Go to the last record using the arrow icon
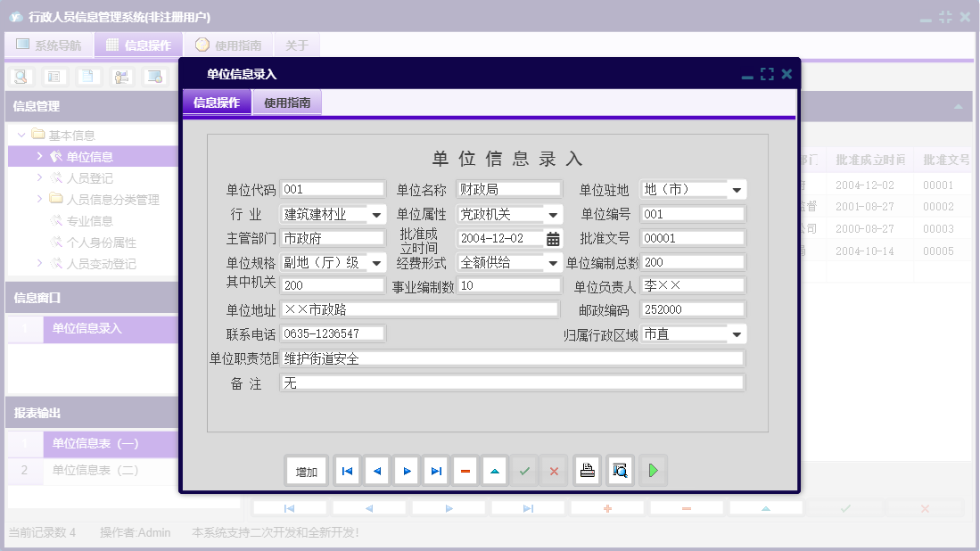Viewport: 980px width, 551px height. (435, 470)
